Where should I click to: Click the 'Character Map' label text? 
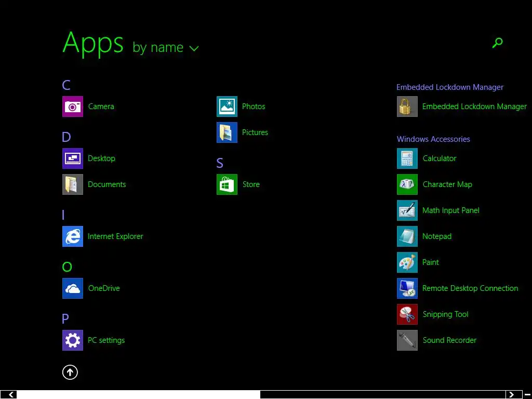click(447, 184)
